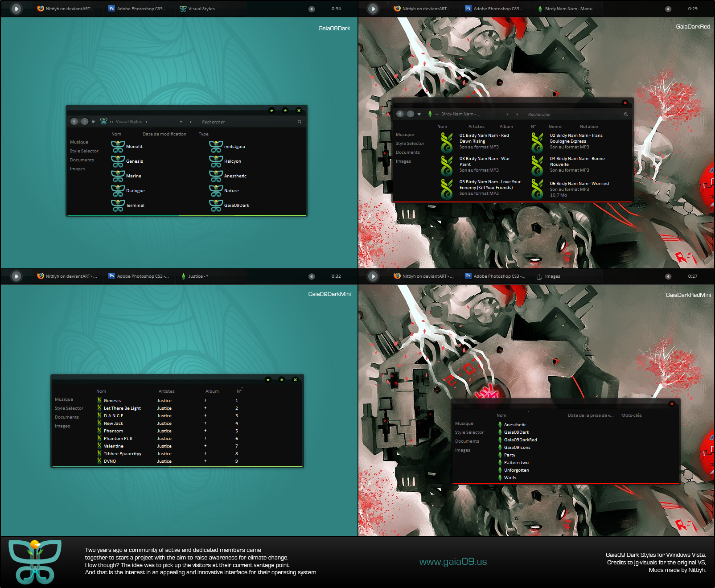Click the start orb in the Gaia09Dark taskbar
Viewport: 715px width, 588px height.
pos(16,8)
